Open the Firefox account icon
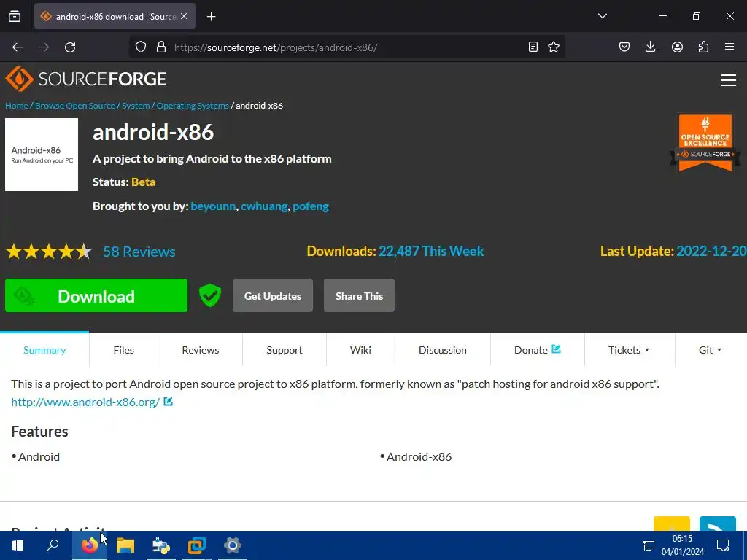Viewport: 747px width, 560px height. (677, 47)
